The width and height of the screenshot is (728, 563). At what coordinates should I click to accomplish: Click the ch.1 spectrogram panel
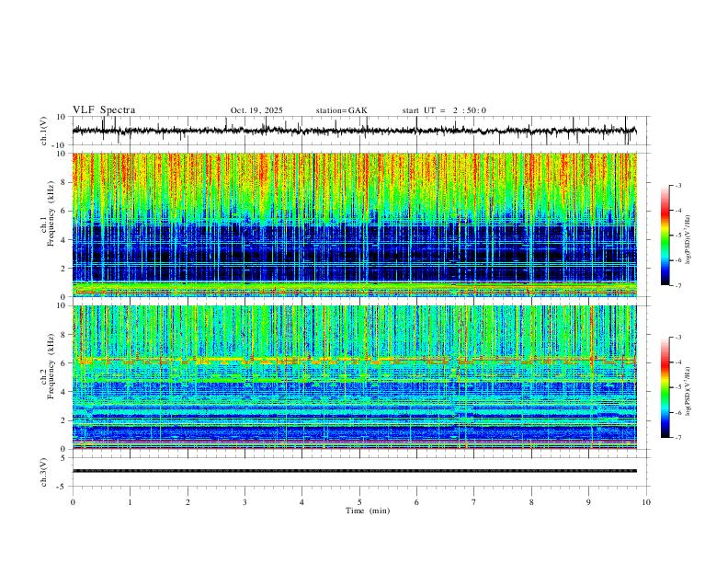pos(355,224)
